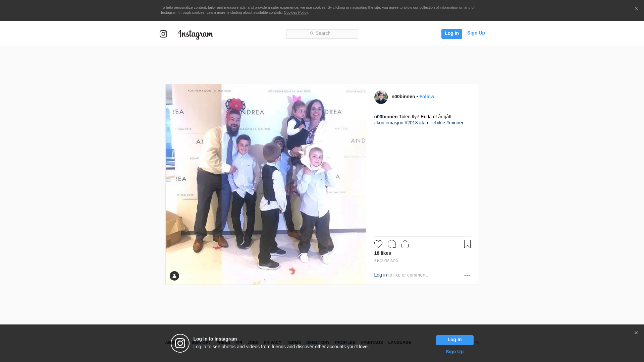This screenshot has height=362, width=644.
Task: Open the #konfirmasjon hashtag
Action: click(389, 123)
